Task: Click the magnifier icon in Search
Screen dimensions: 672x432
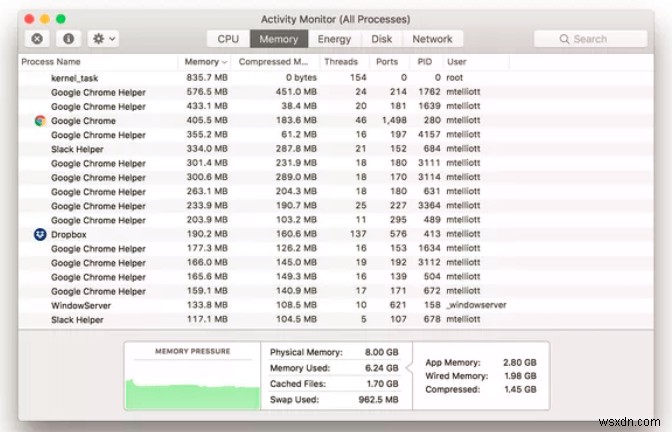Action: [x=564, y=39]
